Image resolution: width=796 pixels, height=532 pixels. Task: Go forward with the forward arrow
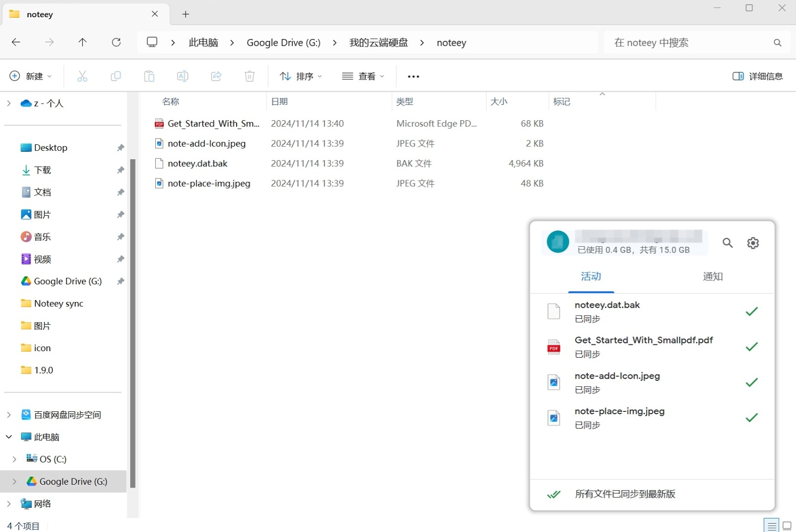(x=49, y=42)
